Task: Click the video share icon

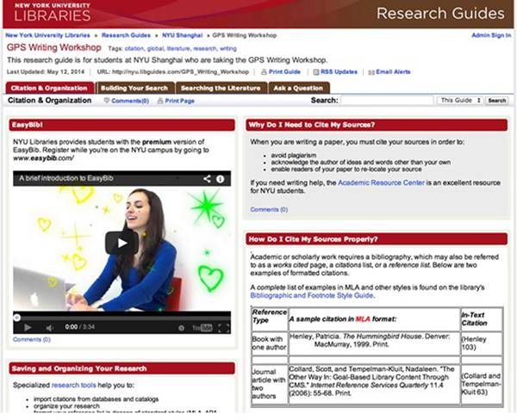Action: pyautogui.click(x=207, y=179)
